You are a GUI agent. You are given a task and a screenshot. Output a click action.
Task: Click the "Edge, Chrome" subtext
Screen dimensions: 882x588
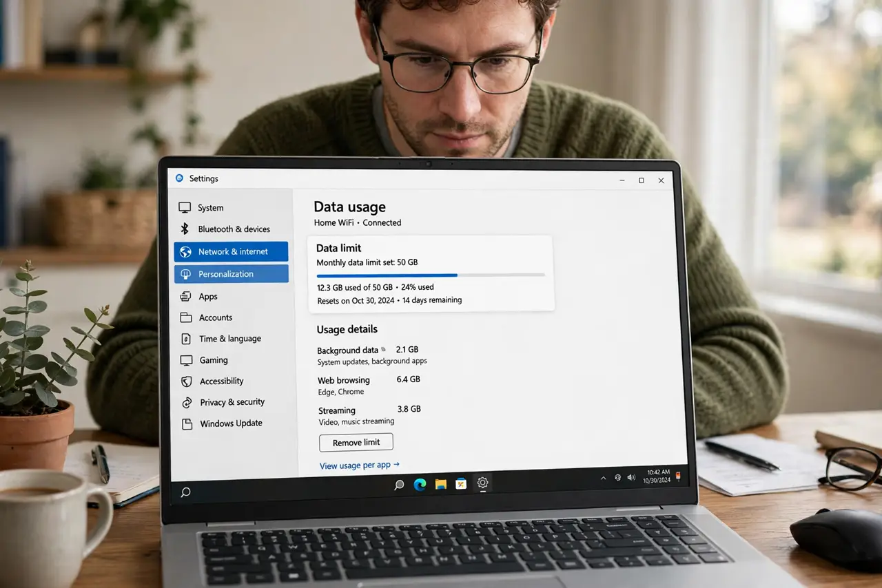[x=341, y=392]
